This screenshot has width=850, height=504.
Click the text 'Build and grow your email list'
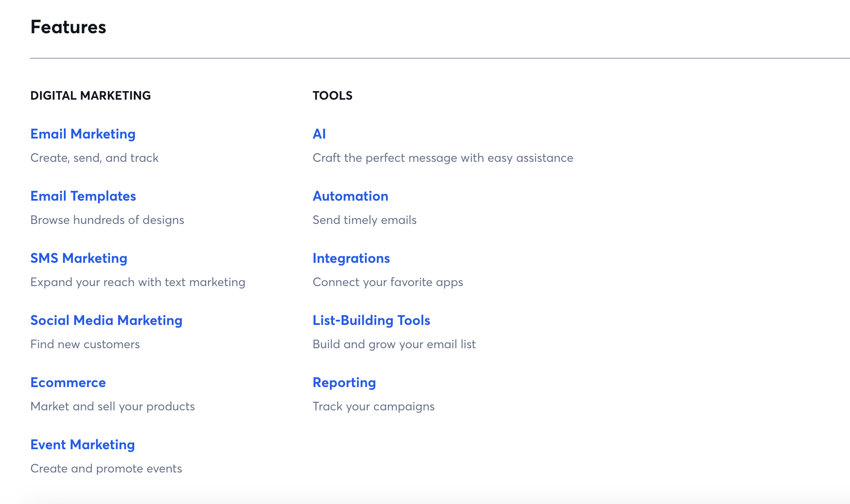click(x=394, y=344)
